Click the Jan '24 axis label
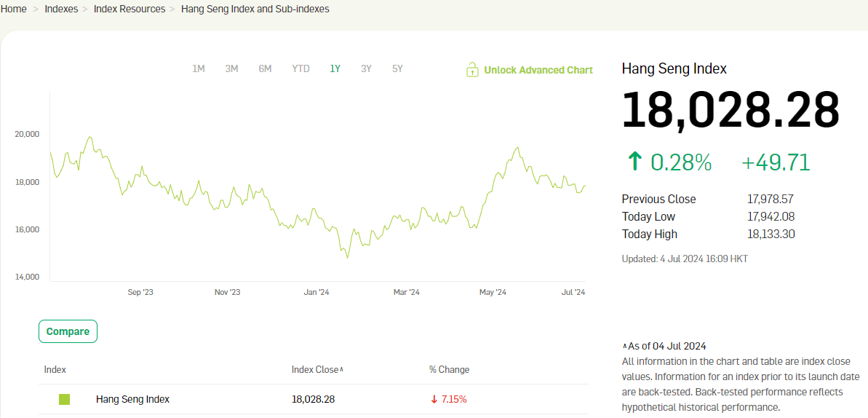The image size is (868, 418). (x=316, y=292)
